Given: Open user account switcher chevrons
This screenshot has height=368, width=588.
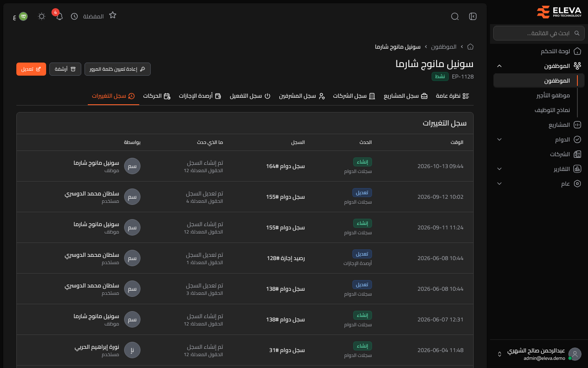Looking at the screenshot, I should (x=499, y=354).
